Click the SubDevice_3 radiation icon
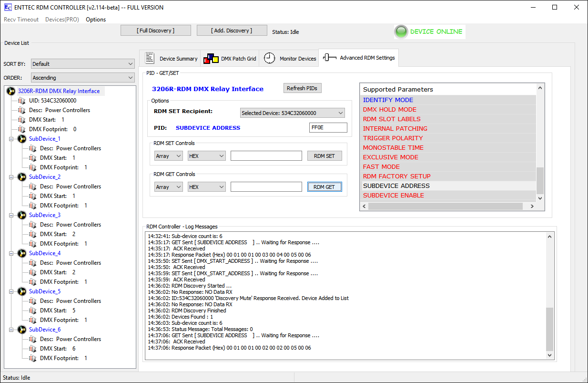588x383 pixels. click(x=22, y=215)
